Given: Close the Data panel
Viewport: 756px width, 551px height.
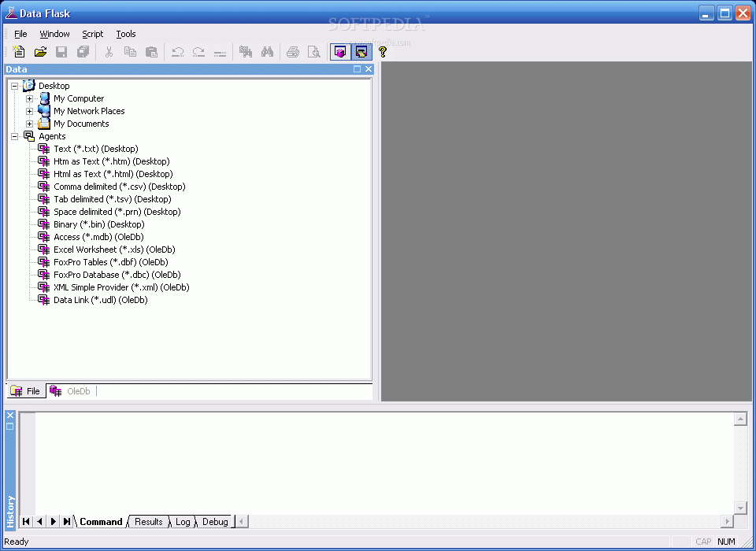Looking at the screenshot, I should [x=369, y=69].
